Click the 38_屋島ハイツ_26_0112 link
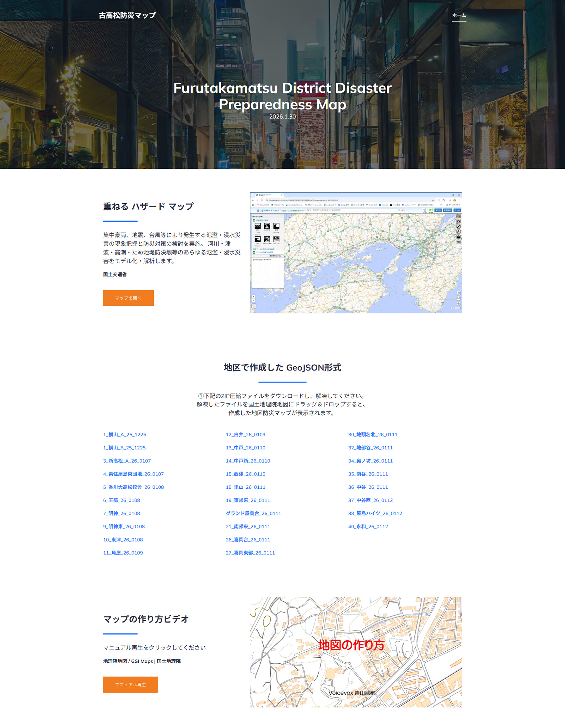The width and height of the screenshot is (565, 728). click(x=375, y=513)
